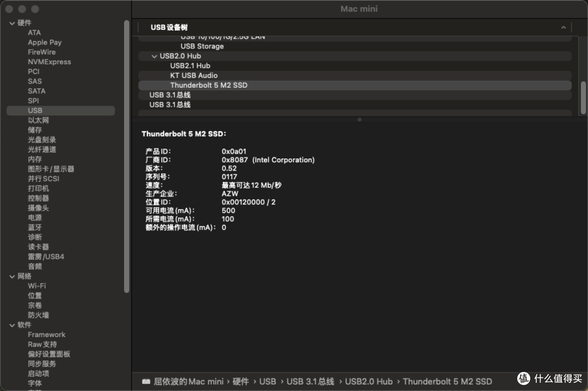
Task: Click the sidebar vertical scrollbar
Action: point(127,156)
